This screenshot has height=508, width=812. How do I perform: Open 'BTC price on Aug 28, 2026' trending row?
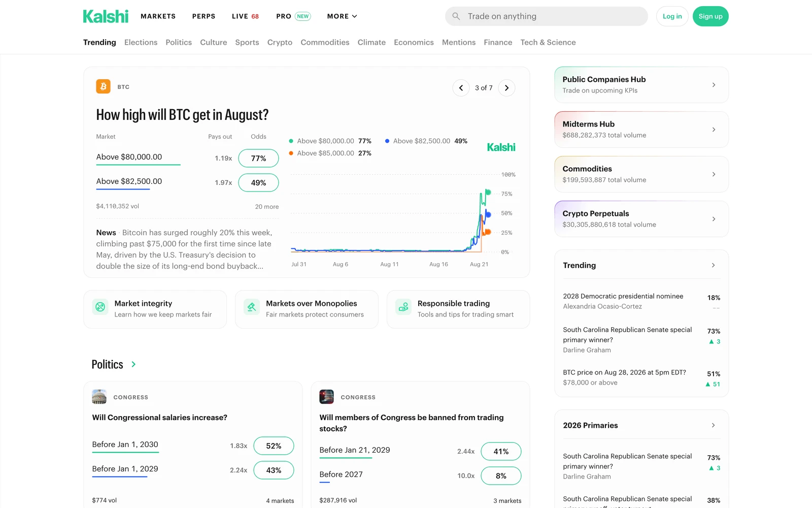[x=641, y=377]
